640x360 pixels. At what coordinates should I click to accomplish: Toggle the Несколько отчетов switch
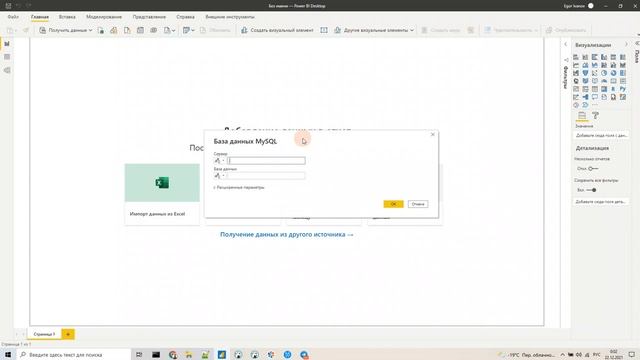pyautogui.click(x=593, y=169)
